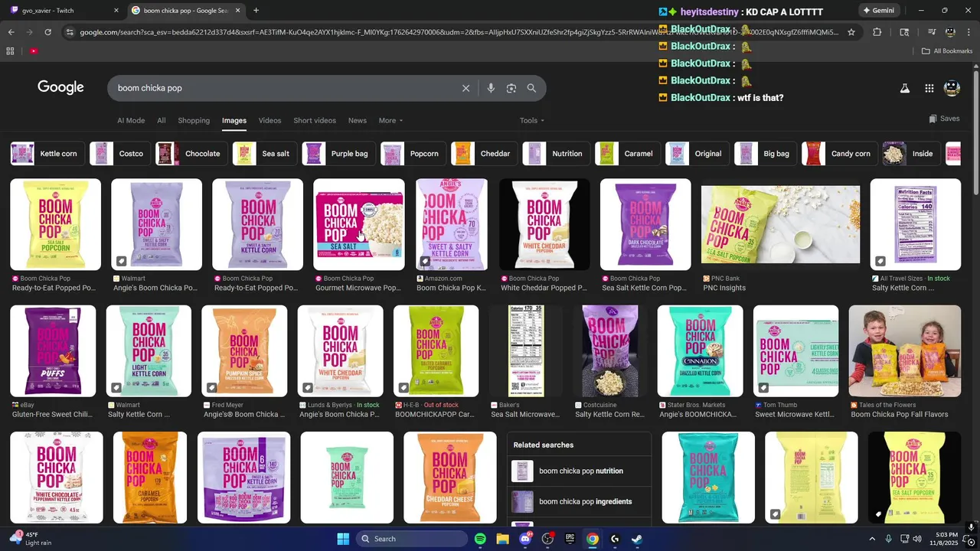Filter images by Big bag chip
The width and height of the screenshot is (980, 551).
[765, 153]
